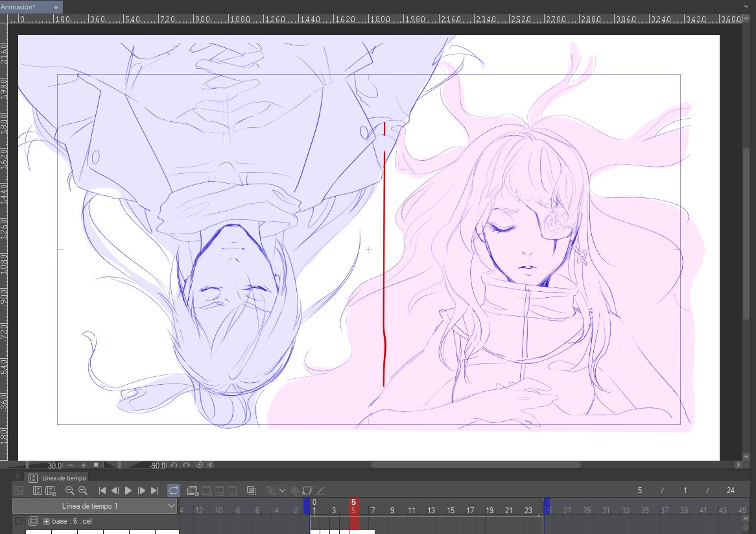This screenshot has width=756, height=534.
Task: Go to first frame button
Action: pyautogui.click(x=102, y=491)
